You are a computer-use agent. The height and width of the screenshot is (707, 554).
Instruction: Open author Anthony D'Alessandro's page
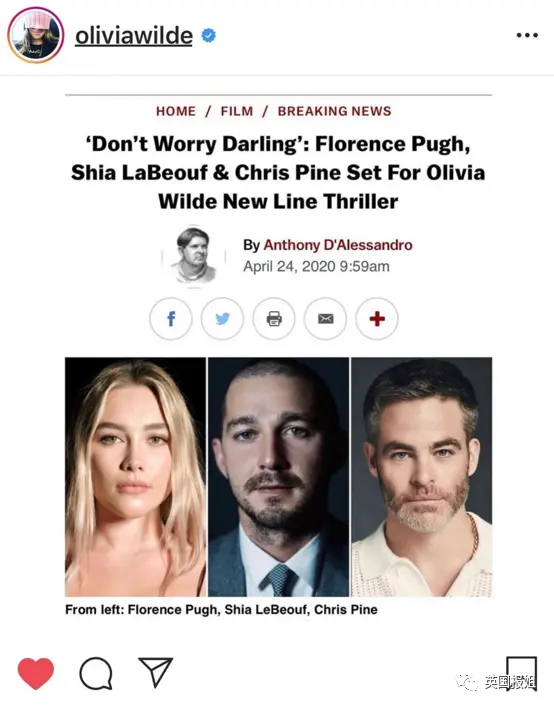tap(338, 245)
